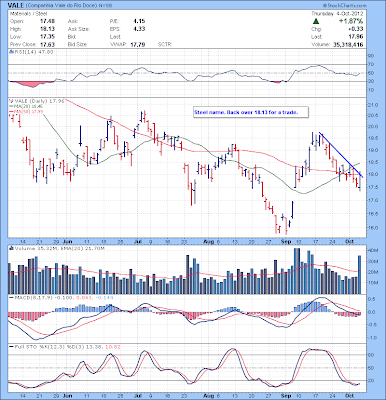386x400 pixels.
Task: Click the Materials / Steel sector label
Action: click(29, 14)
